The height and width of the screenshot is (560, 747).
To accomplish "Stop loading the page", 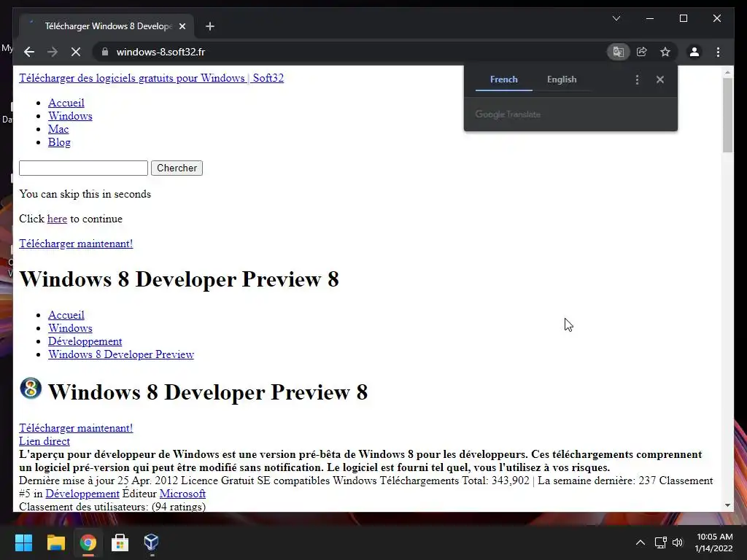I will [x=76, y=52].
